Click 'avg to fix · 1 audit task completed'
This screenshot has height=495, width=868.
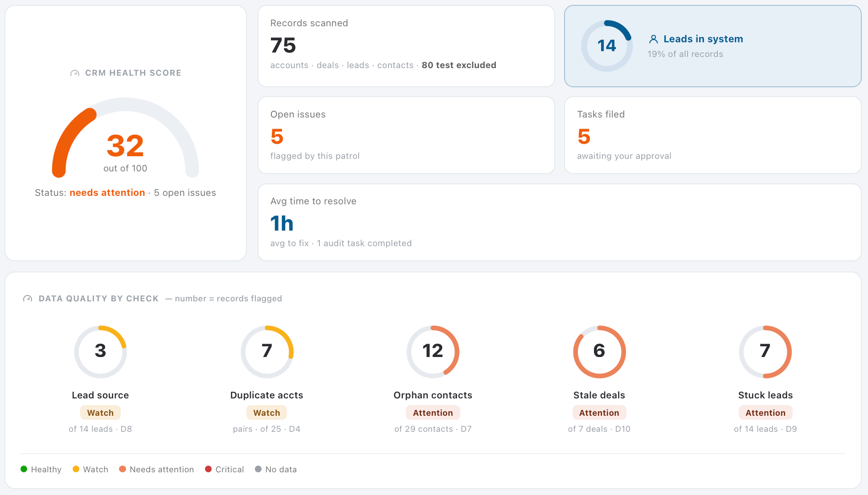(x=341, y=243)
